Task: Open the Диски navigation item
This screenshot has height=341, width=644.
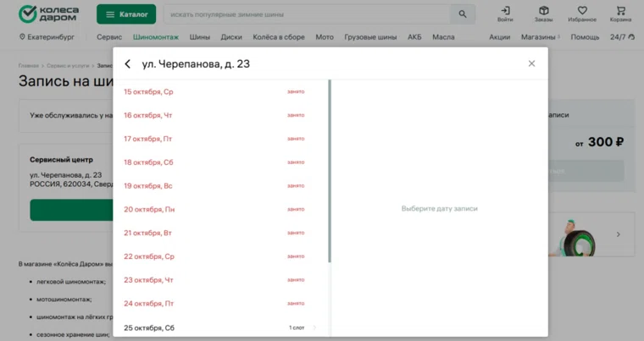Action: click(x=231, y=37)
